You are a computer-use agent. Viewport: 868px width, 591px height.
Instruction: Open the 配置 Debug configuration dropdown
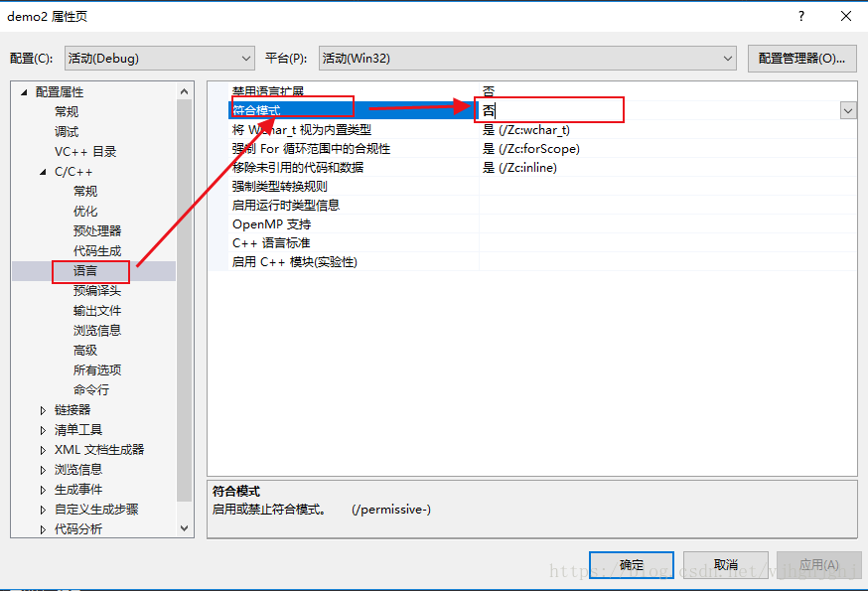point(160,59)
